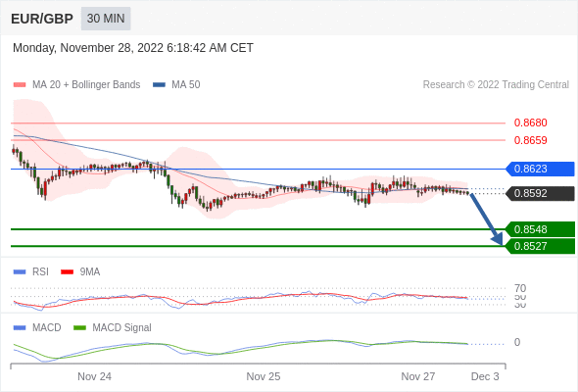578x392 pixels.
Task: Click the Nov 25 date axis label
Action: [x=264, y=376]
